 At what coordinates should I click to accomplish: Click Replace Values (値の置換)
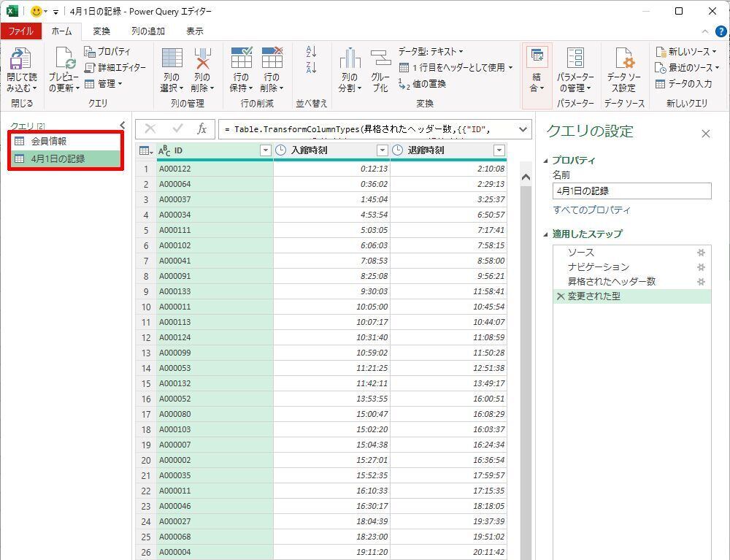[422, 84]
